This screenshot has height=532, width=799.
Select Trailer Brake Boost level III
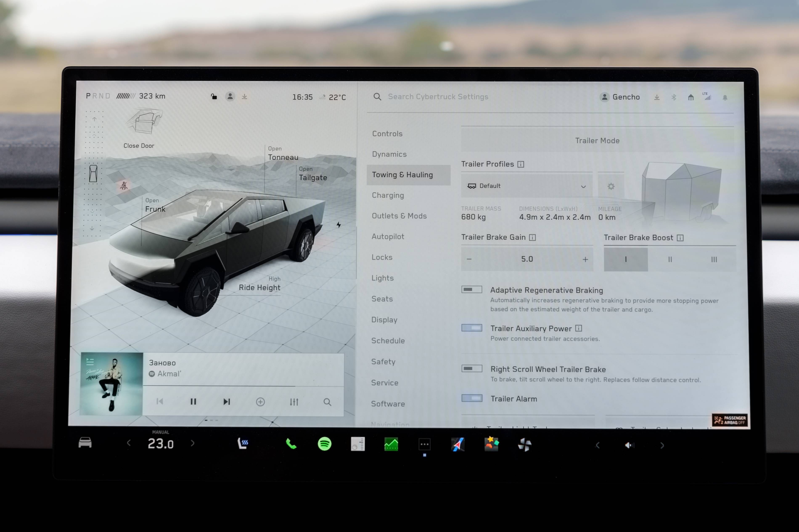[714, 260]
